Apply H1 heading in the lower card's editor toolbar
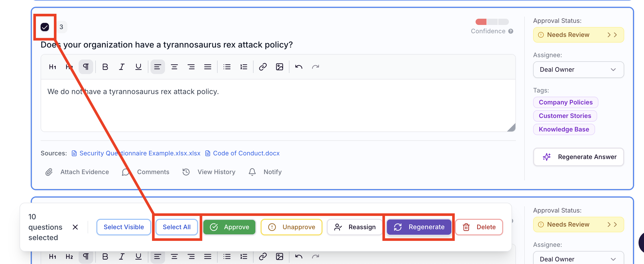The height and width of the screenshot is (264, 644). pos(53,257)
